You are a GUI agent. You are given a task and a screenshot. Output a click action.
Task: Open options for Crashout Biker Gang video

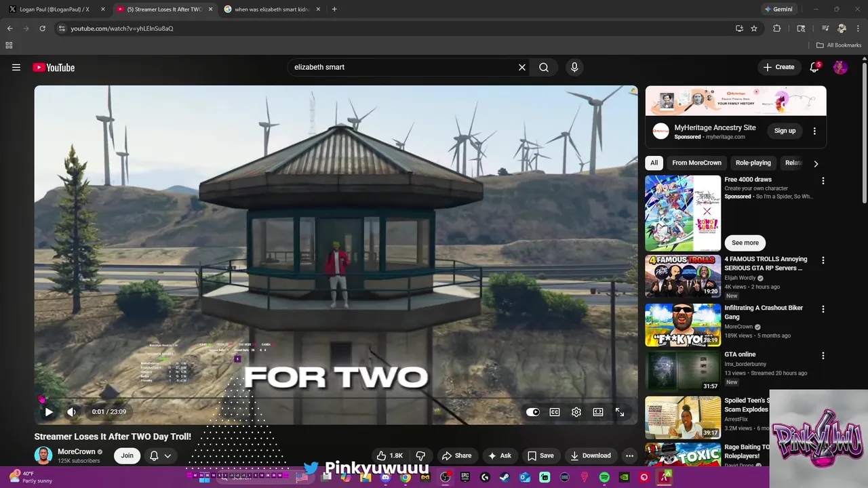coord(823,309)
